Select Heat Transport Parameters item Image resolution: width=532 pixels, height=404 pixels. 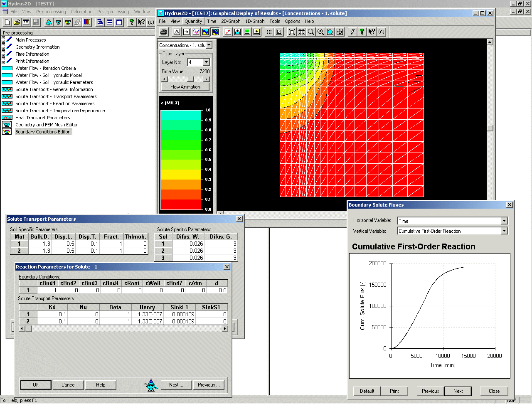[43, 118]
